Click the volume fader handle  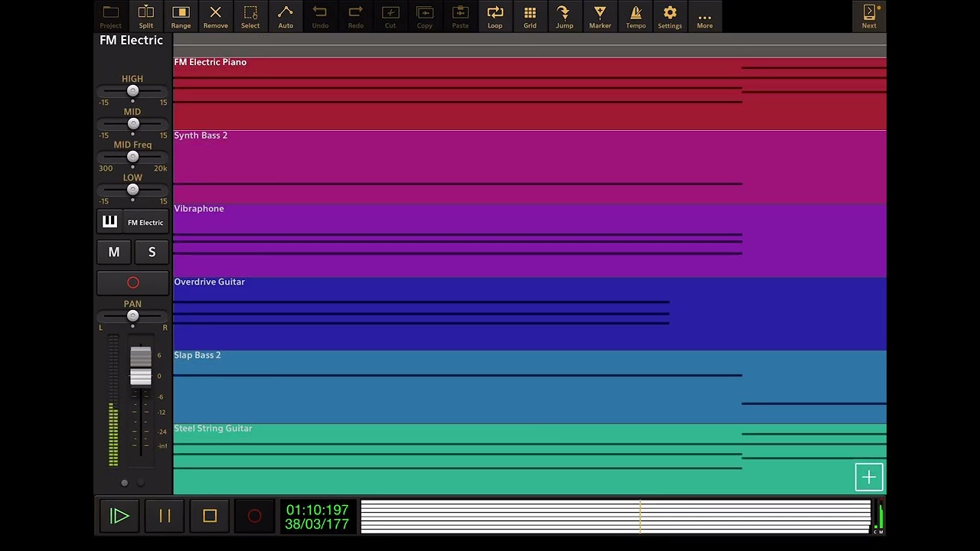point(141,367)
